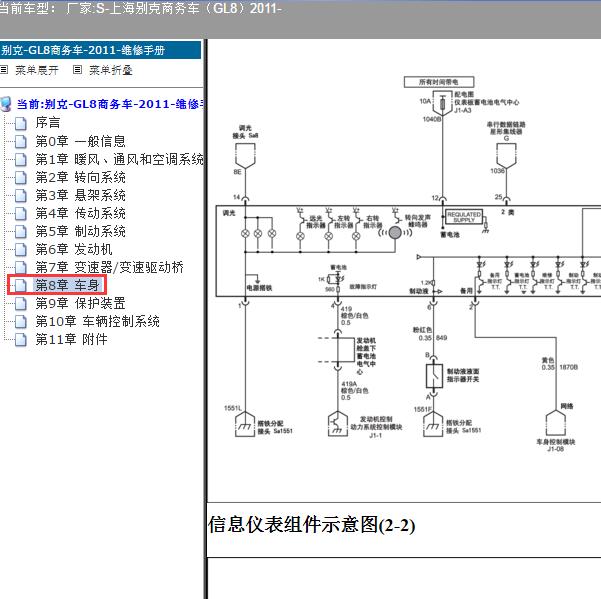
Task: Click the page icon next to 第8章
Action: tap(21, 286)
